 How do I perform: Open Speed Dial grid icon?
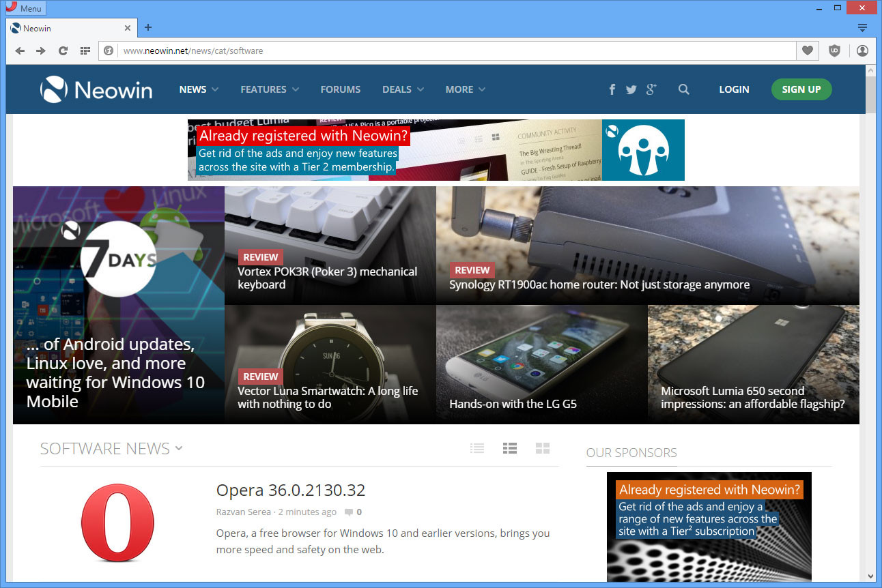point(85,50)
